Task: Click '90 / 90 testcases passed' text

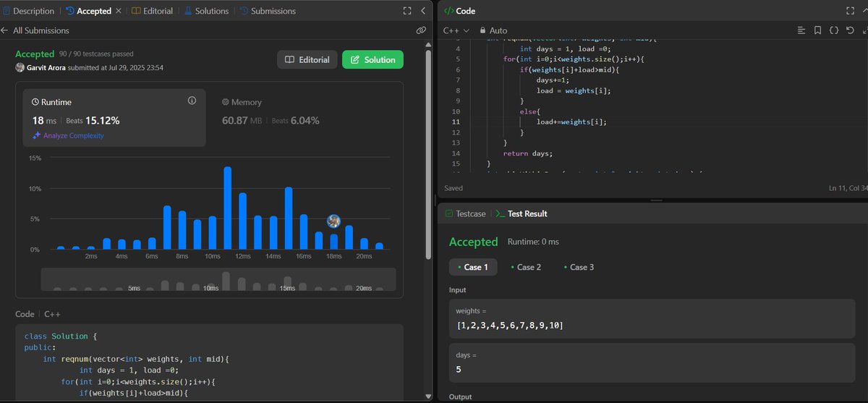Action: click(96, 54)
